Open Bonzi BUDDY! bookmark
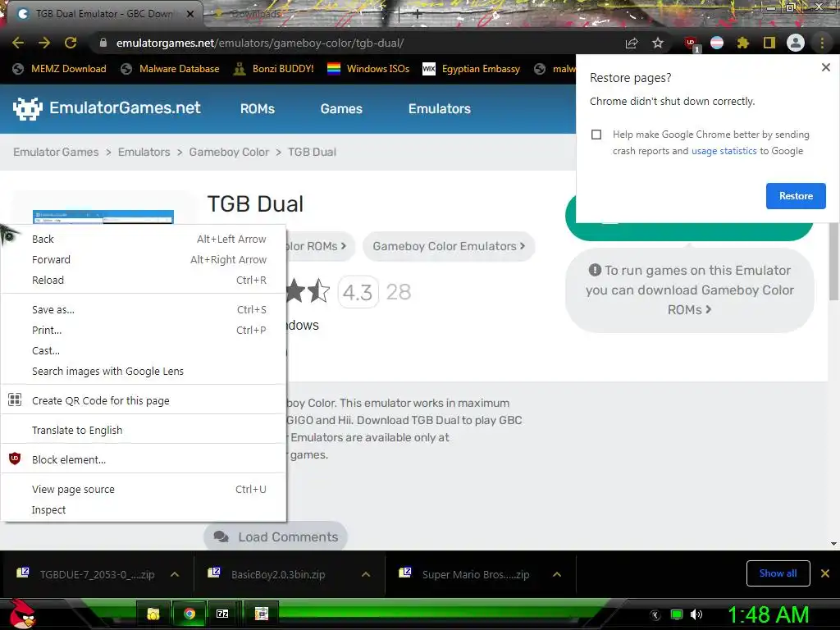 coord(274,69)
